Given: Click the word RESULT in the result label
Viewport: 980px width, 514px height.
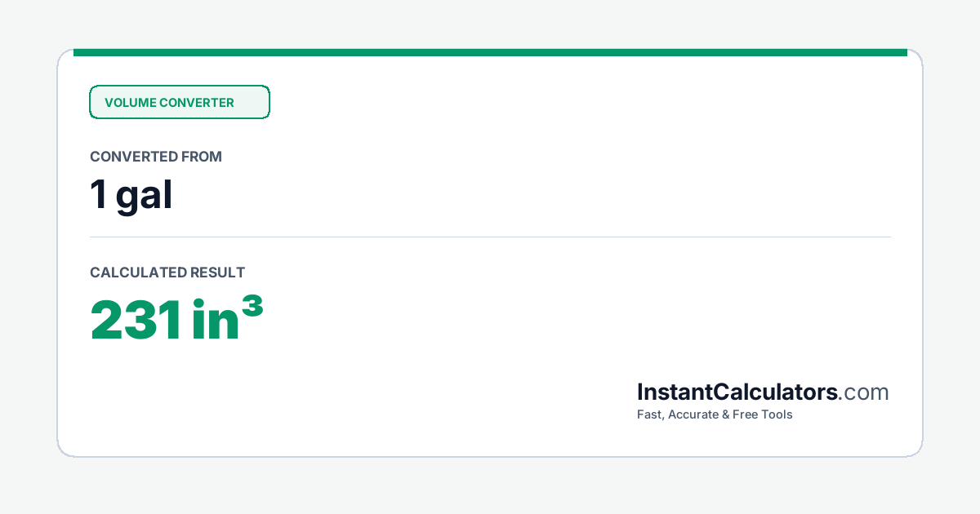Looking at the screenshot, I should (217, 273).
